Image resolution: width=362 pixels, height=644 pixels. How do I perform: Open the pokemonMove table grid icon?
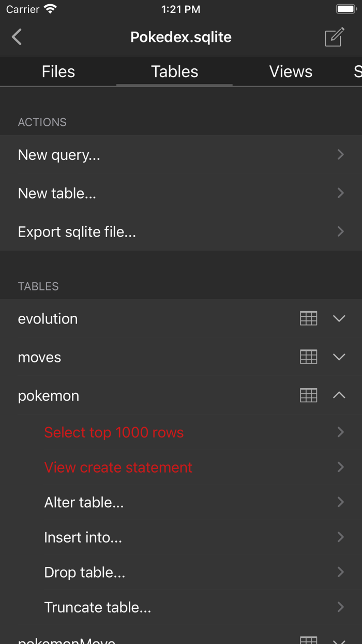[308, 640]
